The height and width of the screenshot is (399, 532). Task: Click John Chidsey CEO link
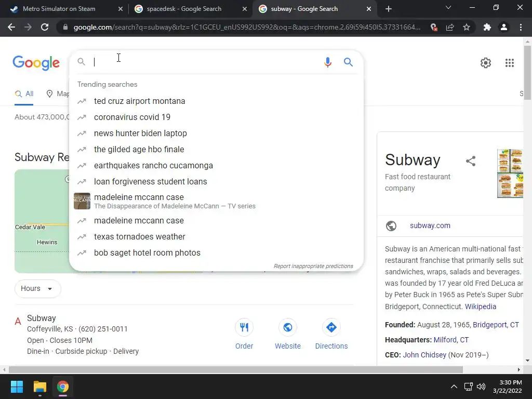click(424, 355)
